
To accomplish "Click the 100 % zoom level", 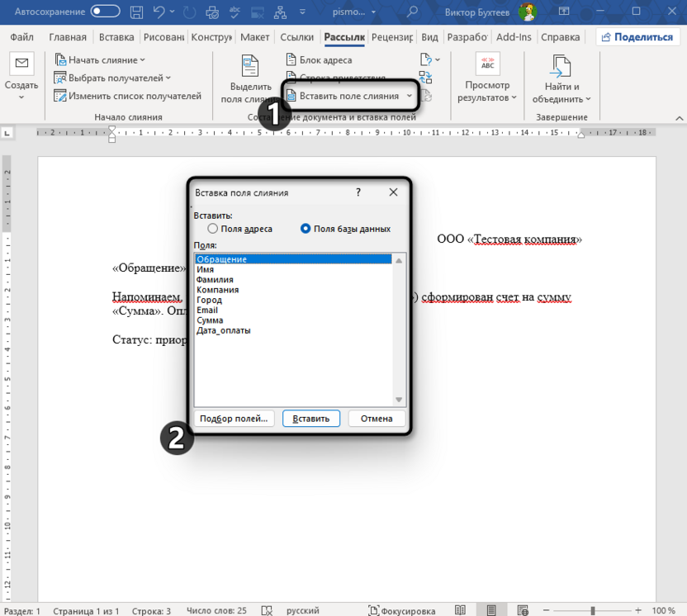I will click(663, 610).
